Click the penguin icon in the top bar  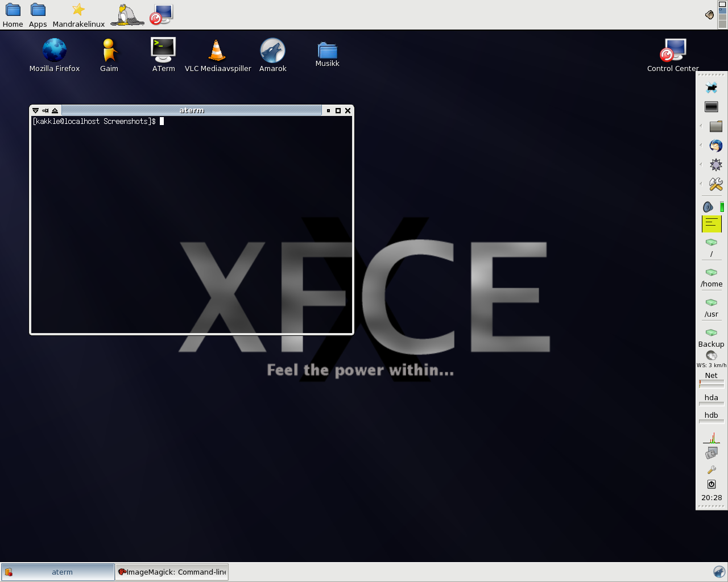(127, 15)
